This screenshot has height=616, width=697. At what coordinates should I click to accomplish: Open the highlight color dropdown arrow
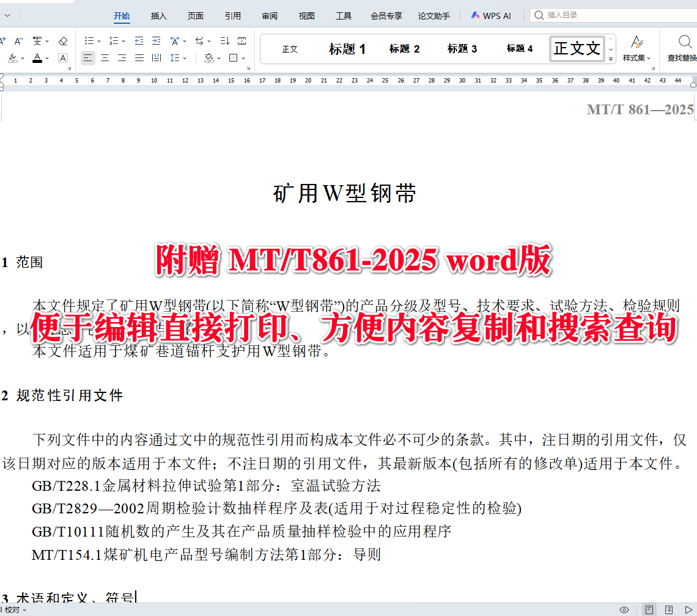pos(23,58)
